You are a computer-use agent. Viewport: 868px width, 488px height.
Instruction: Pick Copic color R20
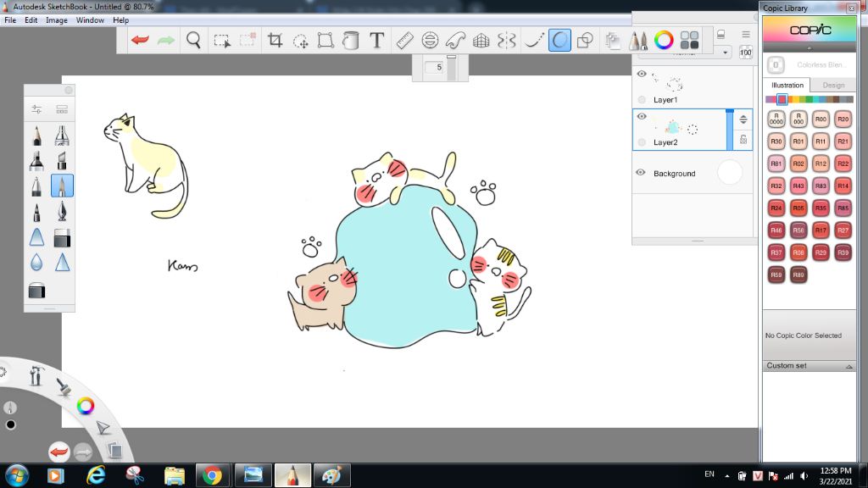[x=843, y=119]
